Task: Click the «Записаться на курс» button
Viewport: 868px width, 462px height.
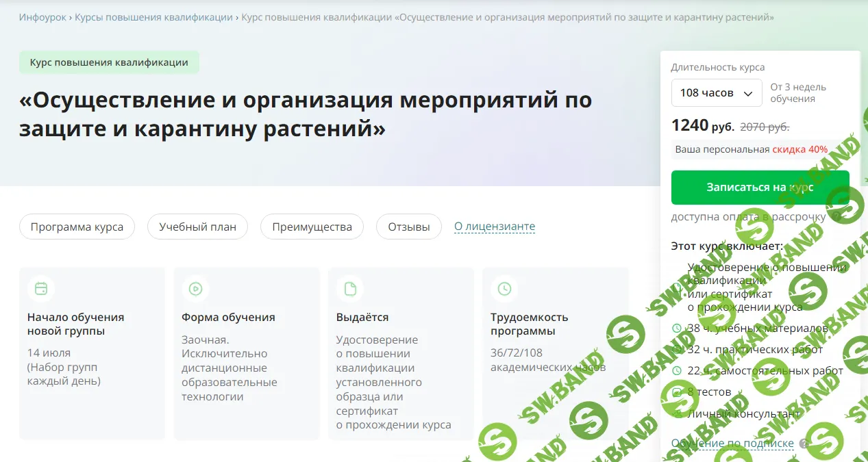Action: coord(760,186)
